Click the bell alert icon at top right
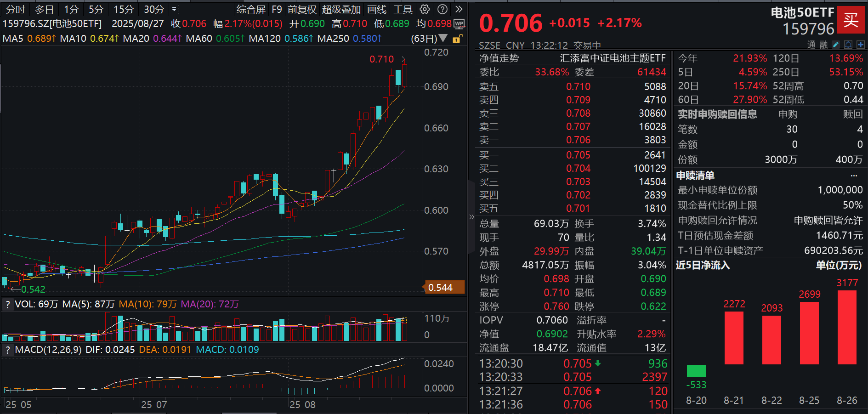Image resolution: width=868 pixels, height=414 pixels. pos(848,45)
